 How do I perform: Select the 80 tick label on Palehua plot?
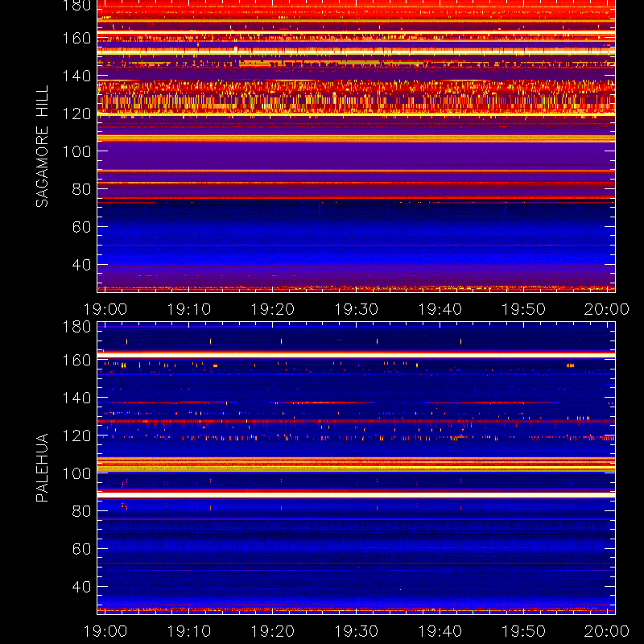point(82,511)
